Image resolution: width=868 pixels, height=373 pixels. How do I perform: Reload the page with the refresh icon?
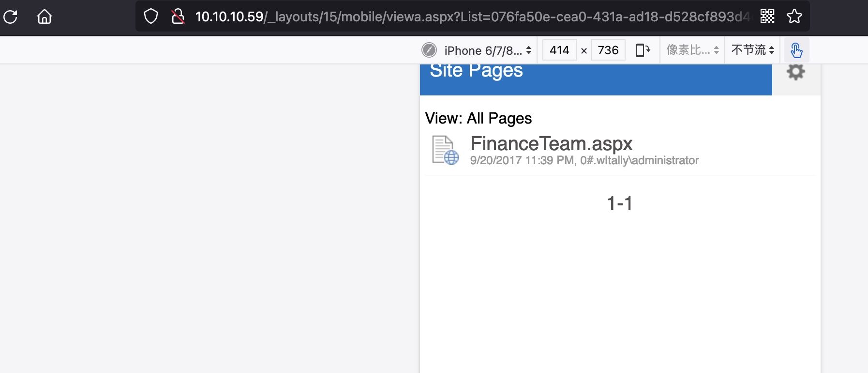11,17
